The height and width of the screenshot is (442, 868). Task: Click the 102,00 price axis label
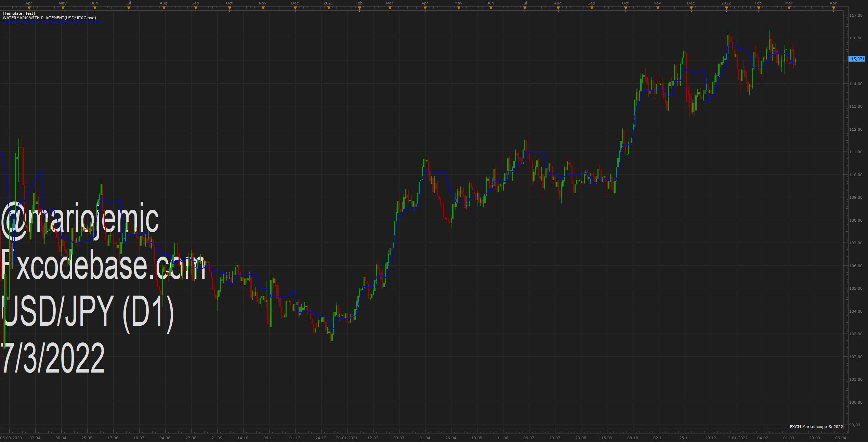(856, 357)
